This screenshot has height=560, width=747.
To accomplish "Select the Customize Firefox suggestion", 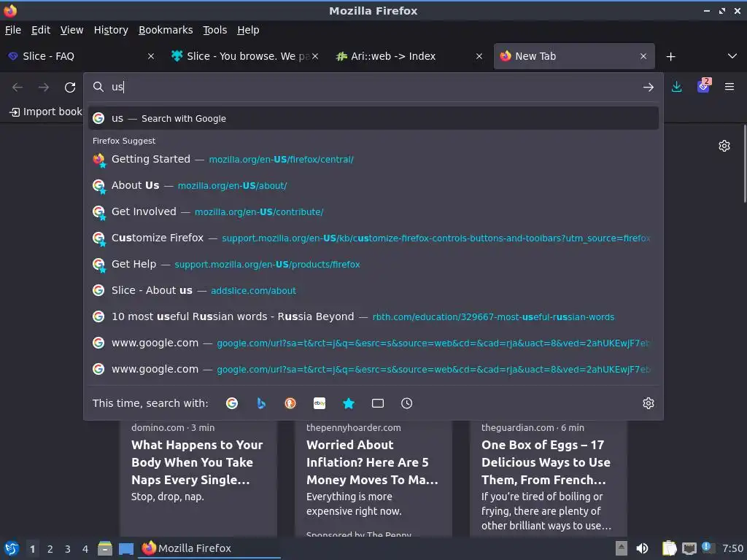I will 373,238.
